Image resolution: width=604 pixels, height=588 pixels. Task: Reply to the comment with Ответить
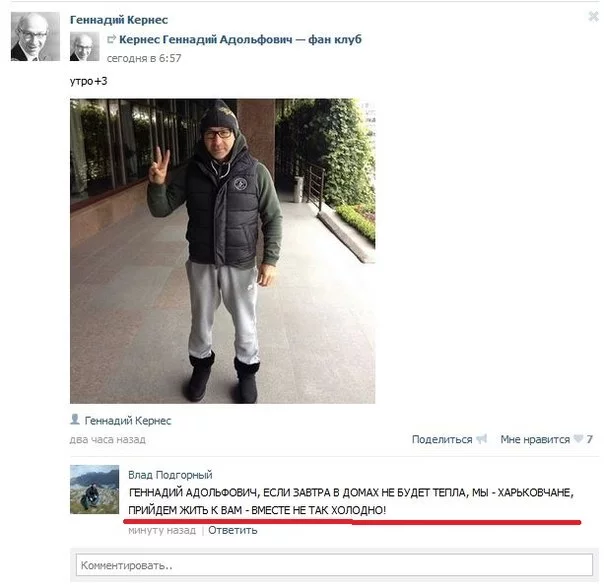point(233,530)
